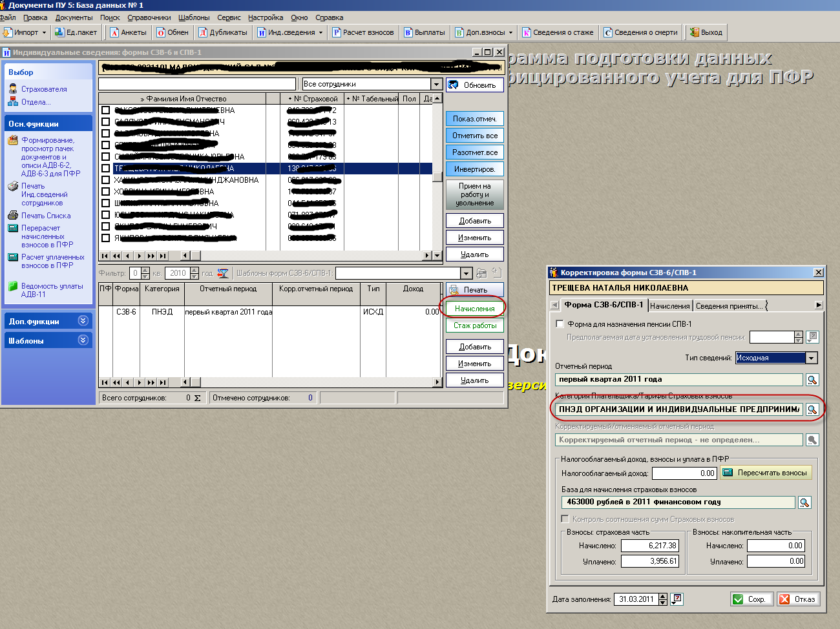The image size is (840, 629).
Task: Click lookup icon for 463000 рублей base
Action: (x=804, y=502)
